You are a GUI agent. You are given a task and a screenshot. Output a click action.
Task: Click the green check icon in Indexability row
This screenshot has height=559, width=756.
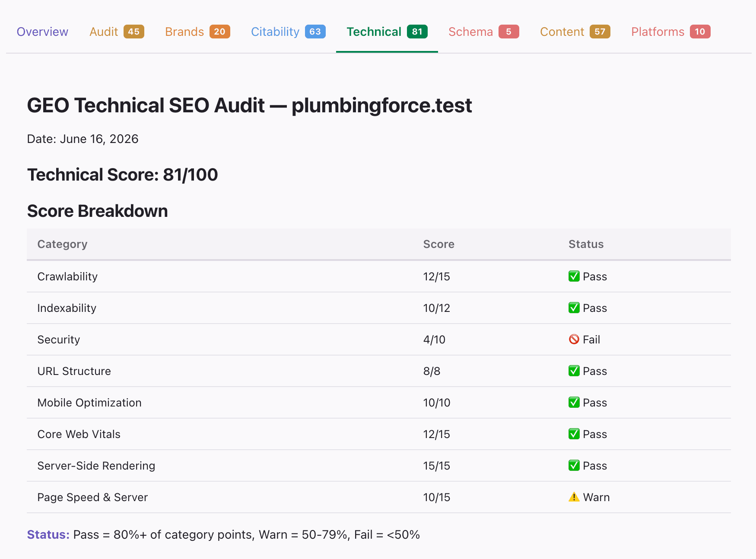(574, 308)
